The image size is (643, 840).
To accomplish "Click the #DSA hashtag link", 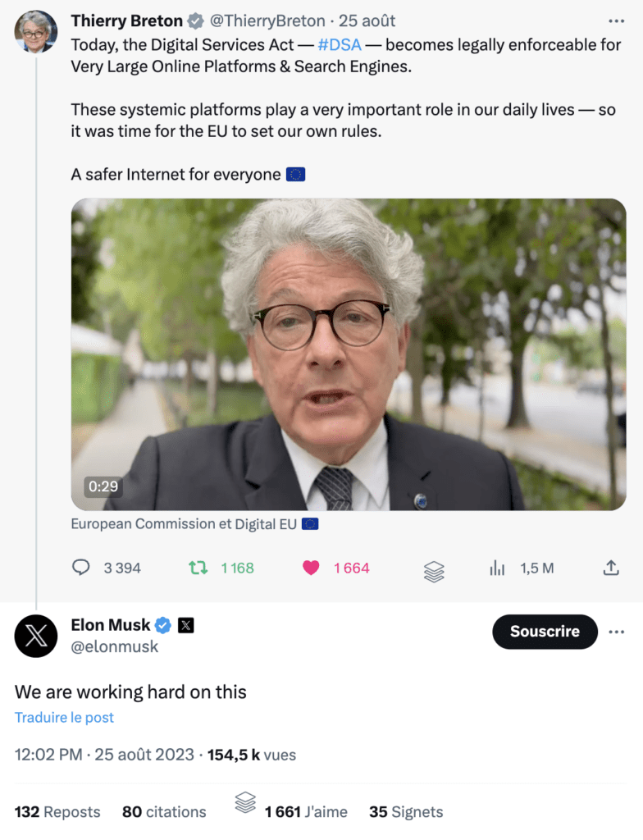I will 340,44.
